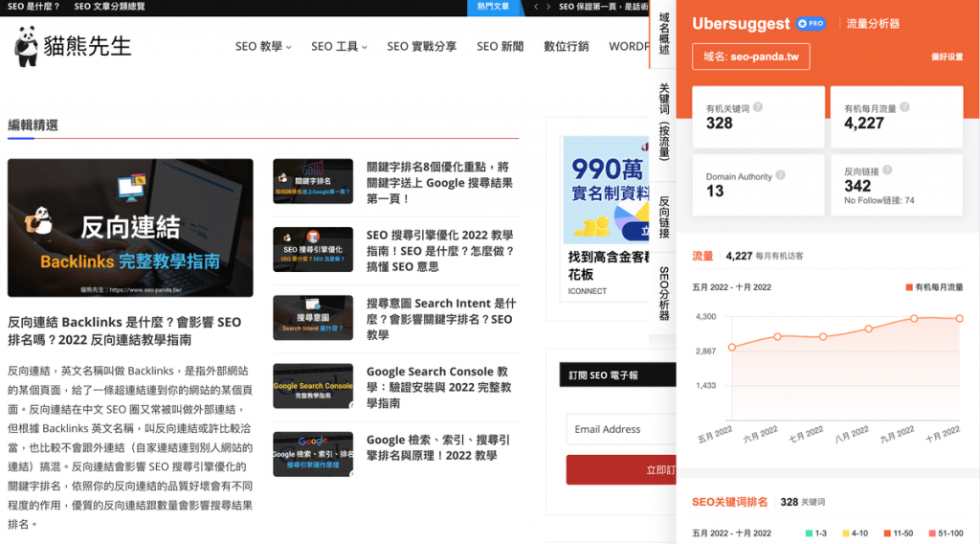This screenshot has height=544, width=980.
Task: Go to previous headline arrow in top bar
Action: click(x=536, y=7)
